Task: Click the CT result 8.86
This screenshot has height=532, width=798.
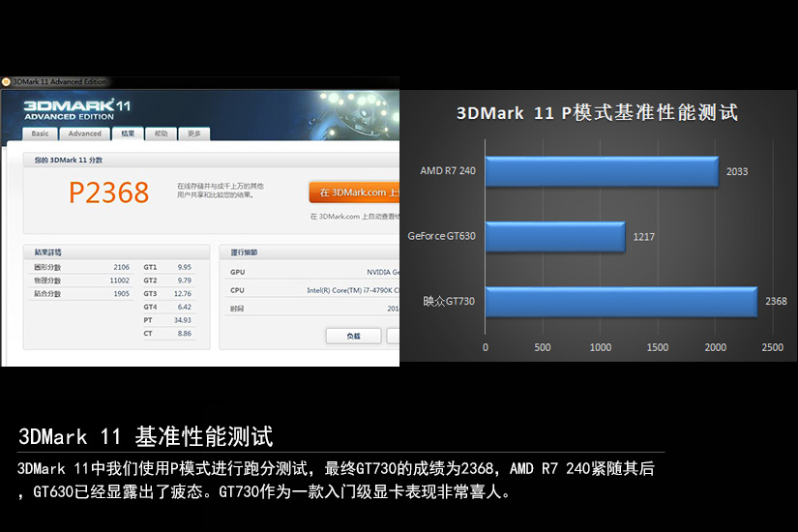Action: (184, 333)
